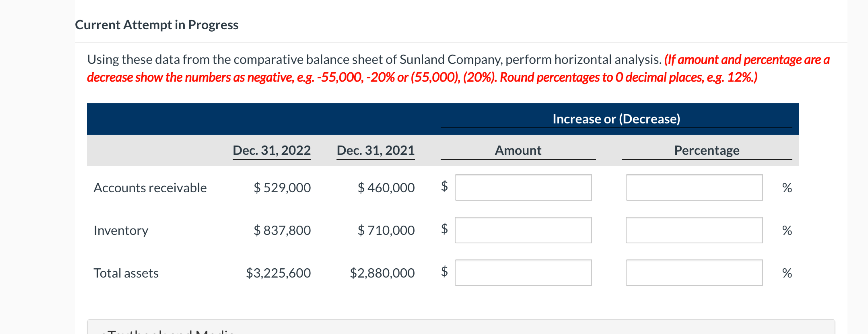This screenshot has height=334, width=868.
Task: Select the Total assets row label
Action: click(126, 273)
